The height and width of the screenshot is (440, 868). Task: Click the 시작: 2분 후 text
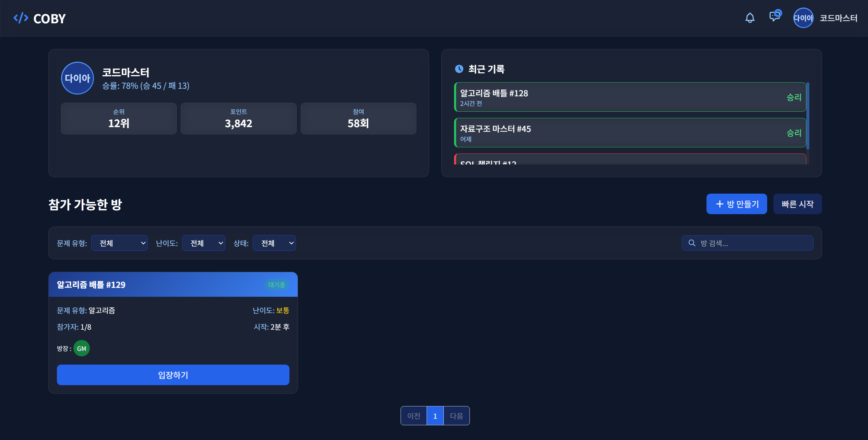coord(272,327)
